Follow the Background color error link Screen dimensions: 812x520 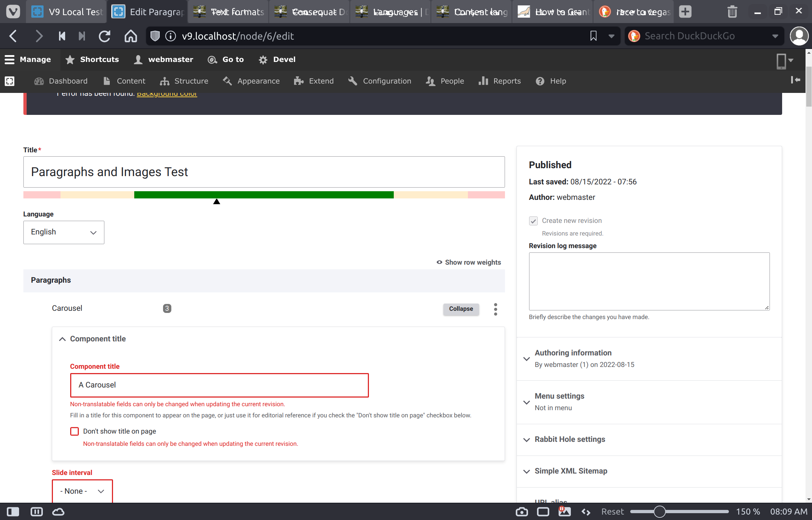tap(167, 93)
